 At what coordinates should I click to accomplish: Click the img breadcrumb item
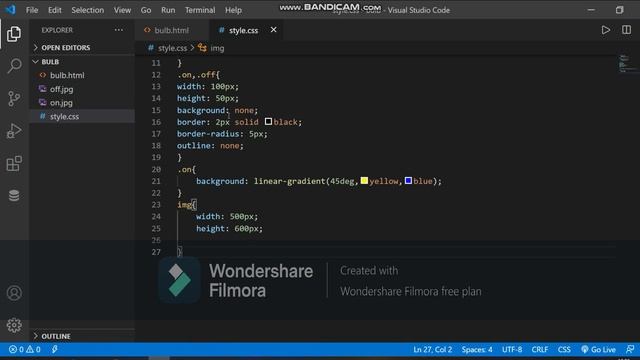(x=217, y=48)
